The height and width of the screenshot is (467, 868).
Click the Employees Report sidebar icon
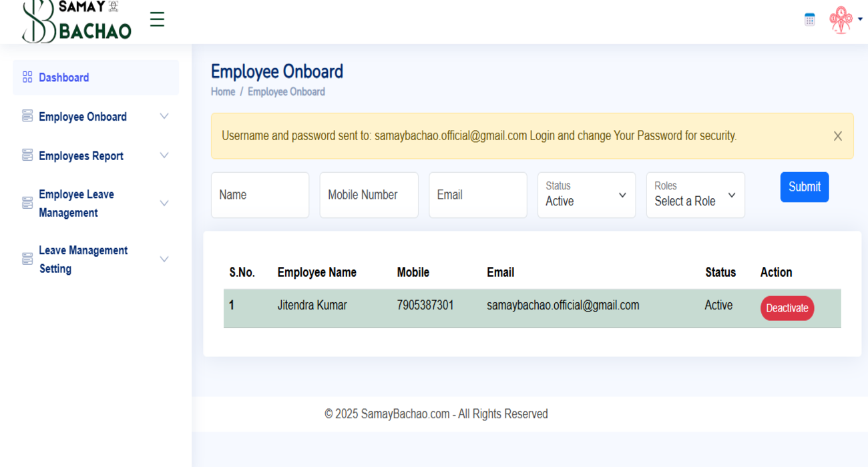pyautogui.click(x=27, y=155)
